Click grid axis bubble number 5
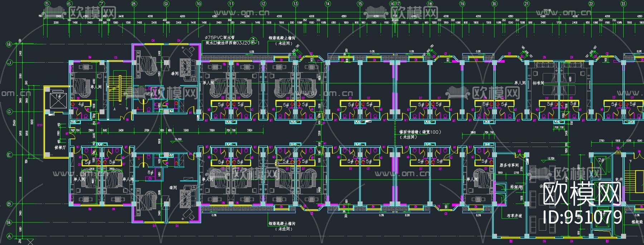 [x=47, y=4]
